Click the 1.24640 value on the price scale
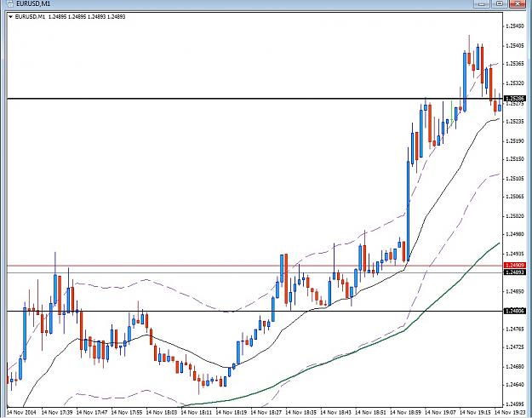The height and width of the screenshot is (418, 532). tap(515, 385)
